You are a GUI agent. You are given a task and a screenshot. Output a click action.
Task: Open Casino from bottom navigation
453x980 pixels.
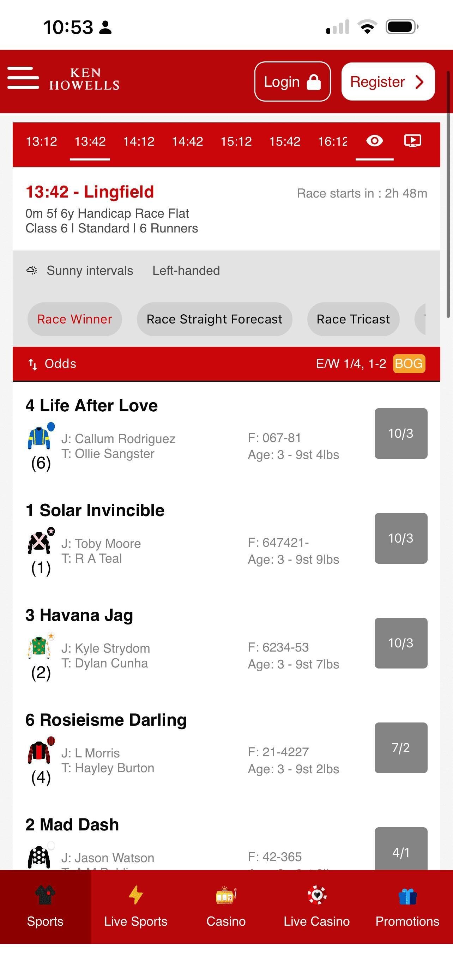[226, 907]
